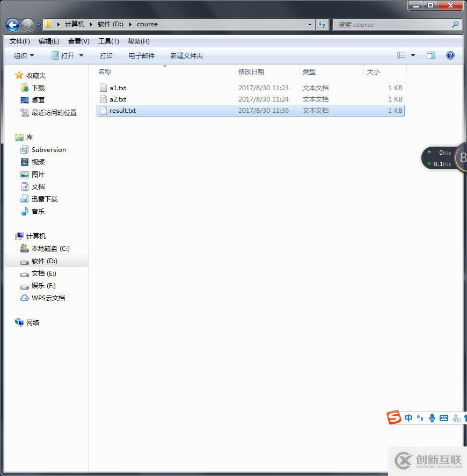Select the result.txt file
Screen dimensions: 467x476
coord(251,111)
